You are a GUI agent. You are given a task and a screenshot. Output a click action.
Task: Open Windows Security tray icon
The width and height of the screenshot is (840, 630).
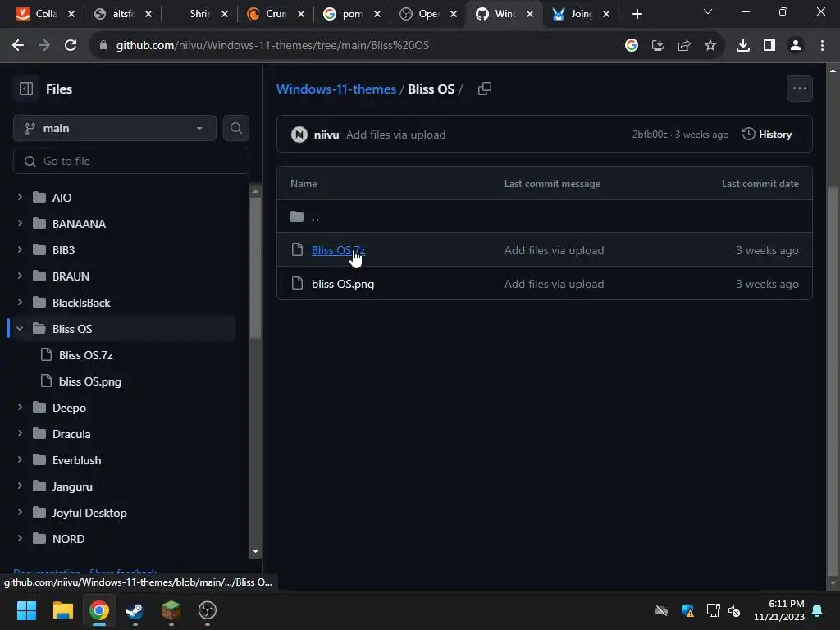coord(687,610)
